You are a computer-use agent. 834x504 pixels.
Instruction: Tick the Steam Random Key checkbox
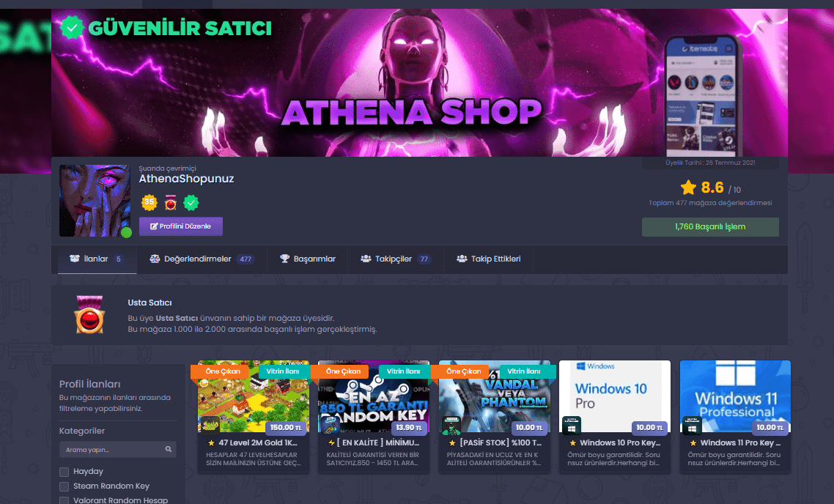pos(64,486)
